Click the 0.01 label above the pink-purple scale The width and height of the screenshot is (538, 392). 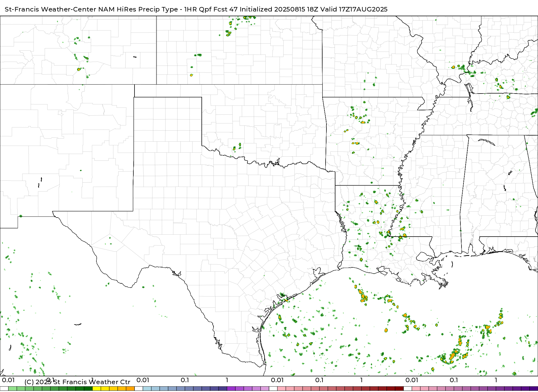tap(412, 380)
